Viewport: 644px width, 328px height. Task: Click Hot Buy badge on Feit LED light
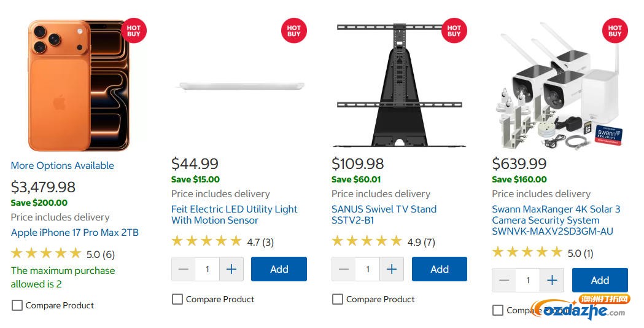tap(293, 31)
